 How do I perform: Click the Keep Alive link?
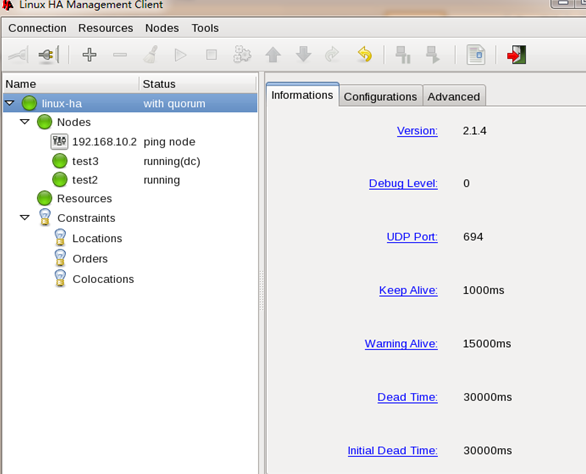(408, 290)
